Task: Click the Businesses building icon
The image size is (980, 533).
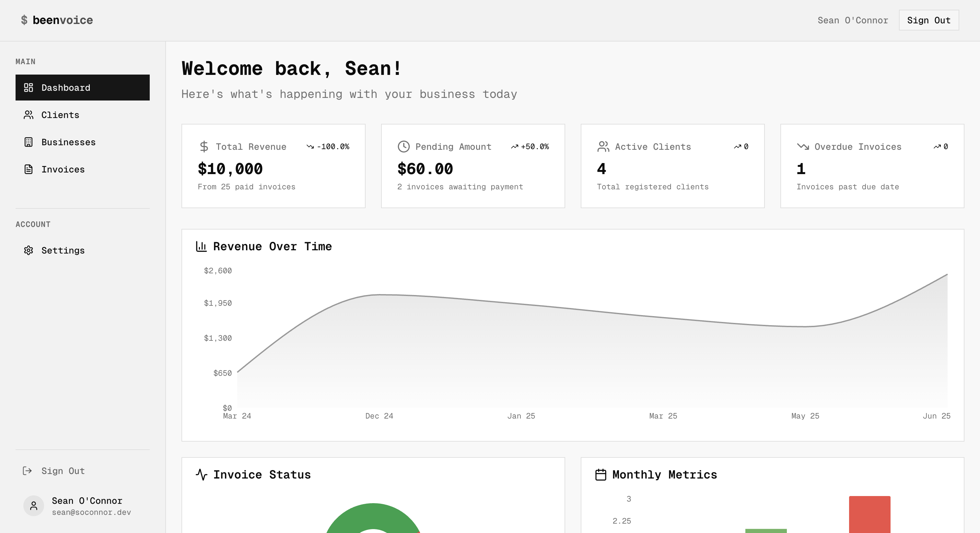Action: point(29,142)
